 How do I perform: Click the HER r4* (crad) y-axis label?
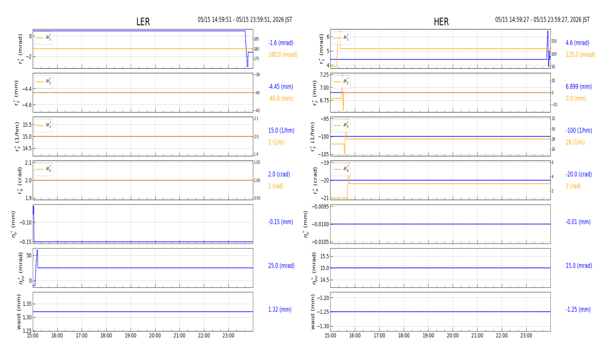[x=315, y=180]
